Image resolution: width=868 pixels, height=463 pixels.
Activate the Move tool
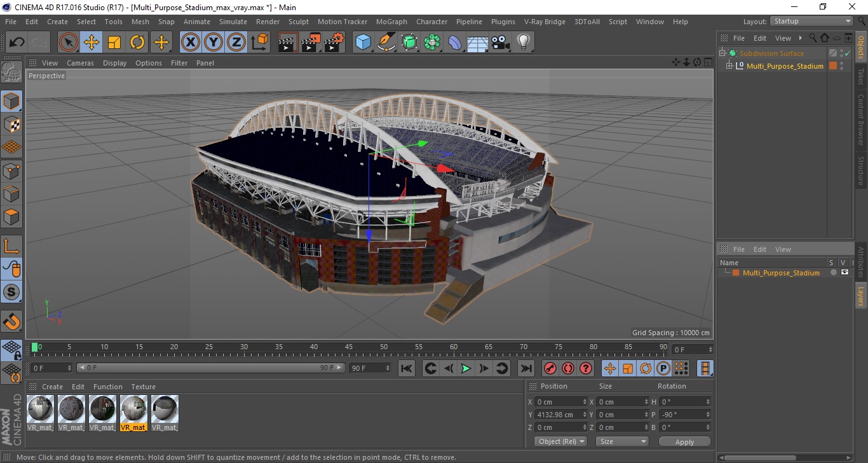pyautogui.click(x=92, y=43)
